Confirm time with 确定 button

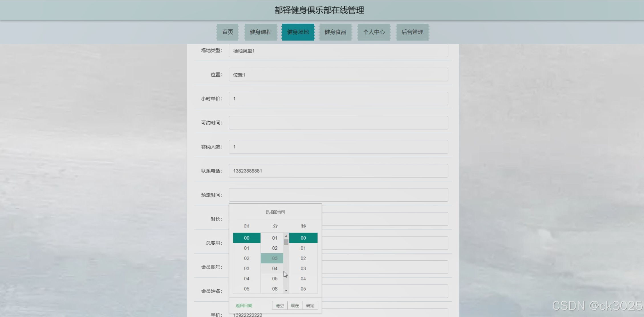(x=310, y=306)
